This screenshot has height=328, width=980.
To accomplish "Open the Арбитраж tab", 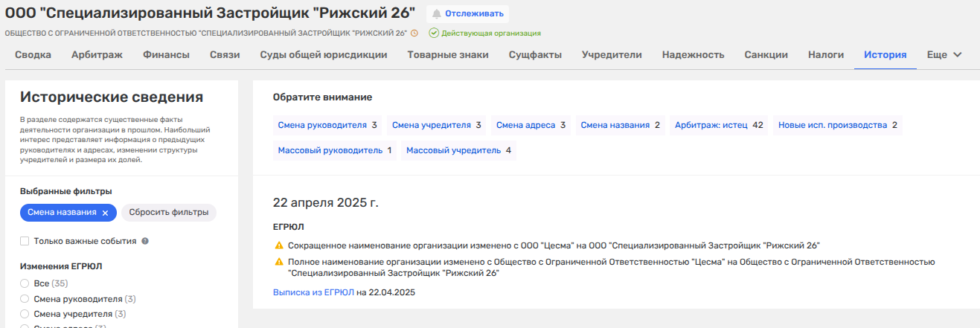I will click(x=97, y=54).
